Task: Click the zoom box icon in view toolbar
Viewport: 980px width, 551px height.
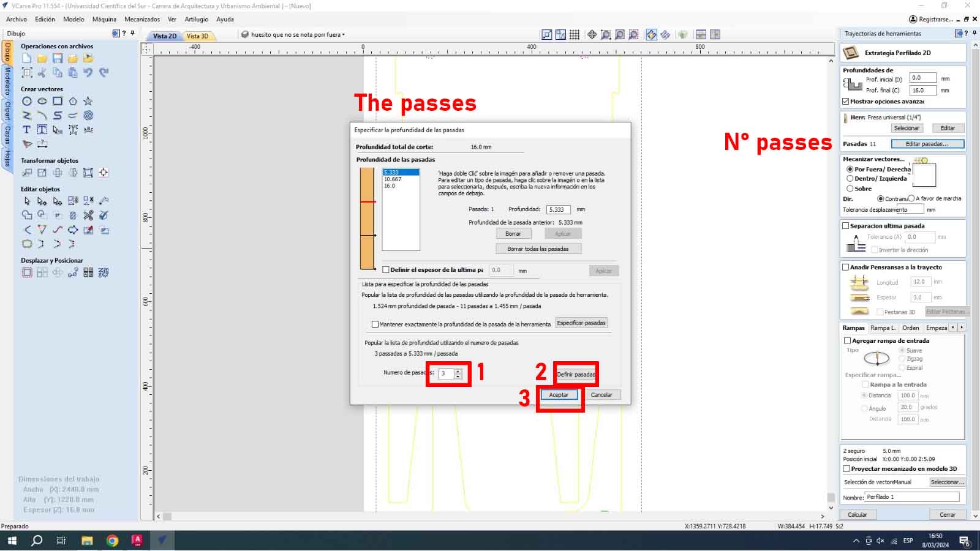Action: (606, 35)
